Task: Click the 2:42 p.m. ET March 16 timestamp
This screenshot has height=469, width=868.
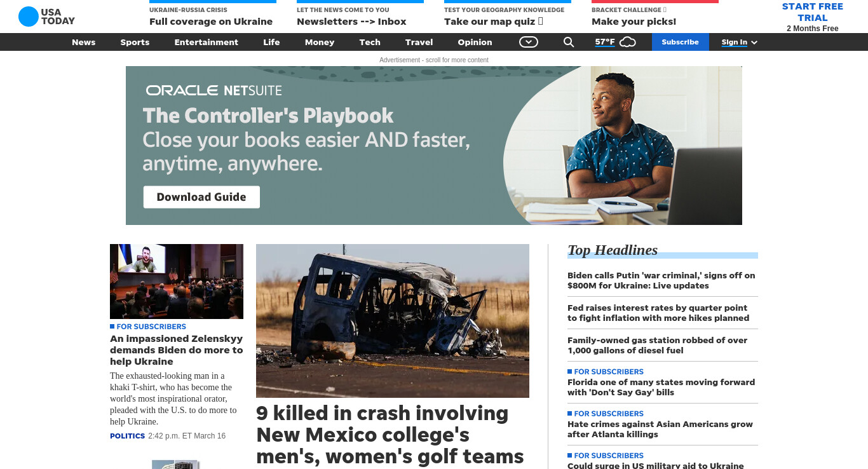Action: [187, 436]
